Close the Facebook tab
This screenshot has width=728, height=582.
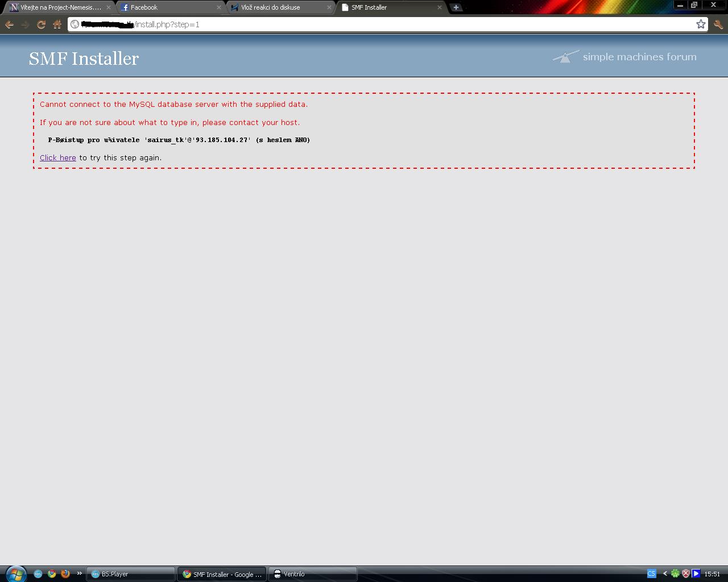click(x=218, y=7)
